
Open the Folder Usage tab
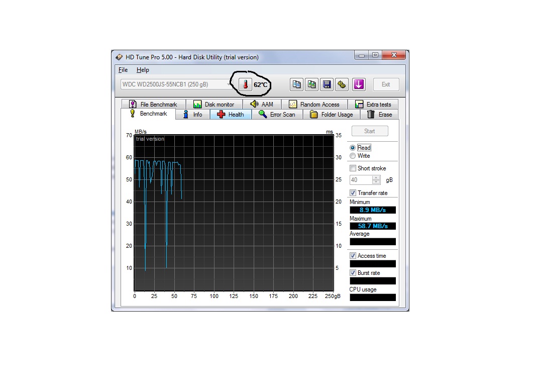click(332, 115)
